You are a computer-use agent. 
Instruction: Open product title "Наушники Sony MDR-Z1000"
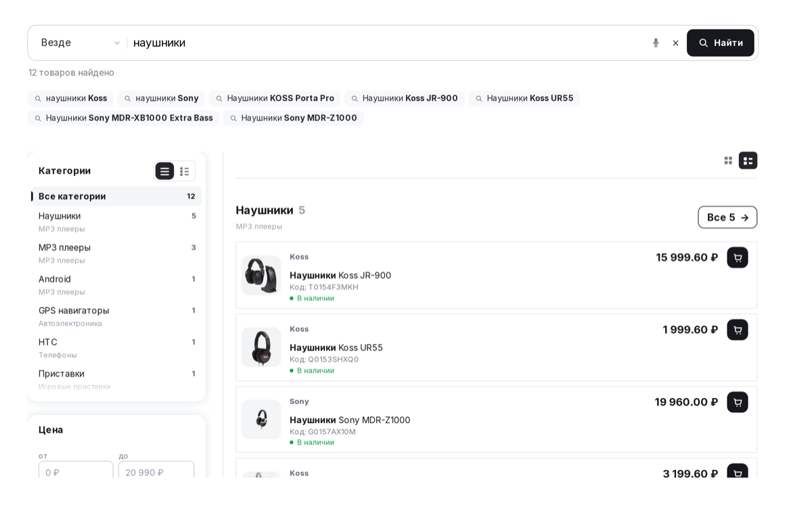[350, 420]
